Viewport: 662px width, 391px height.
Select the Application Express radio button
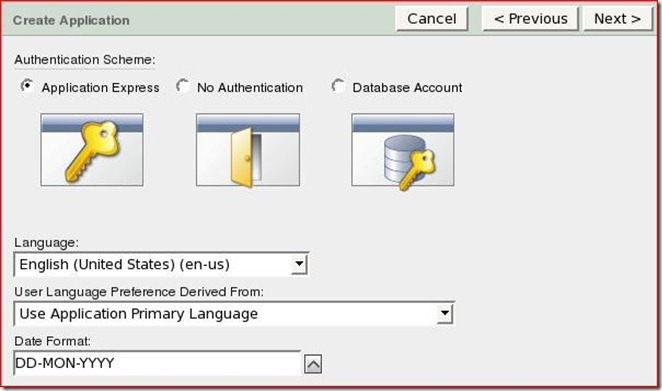27,86
